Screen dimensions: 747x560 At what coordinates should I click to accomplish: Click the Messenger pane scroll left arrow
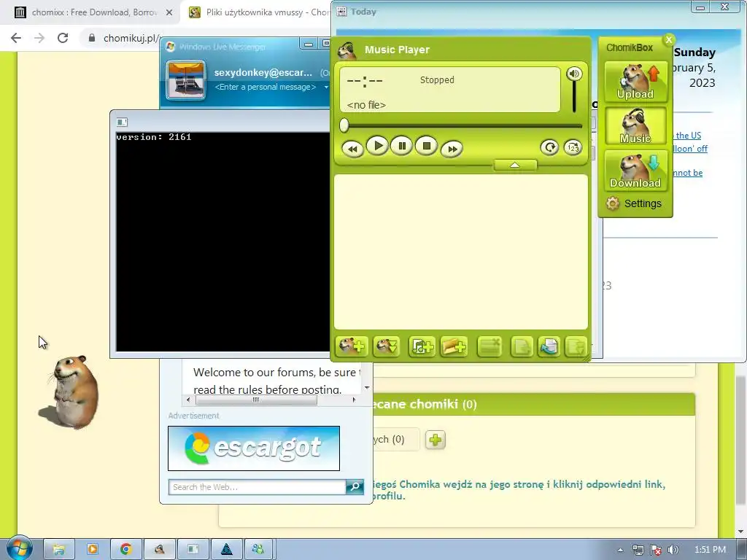[x=188, y=400]
